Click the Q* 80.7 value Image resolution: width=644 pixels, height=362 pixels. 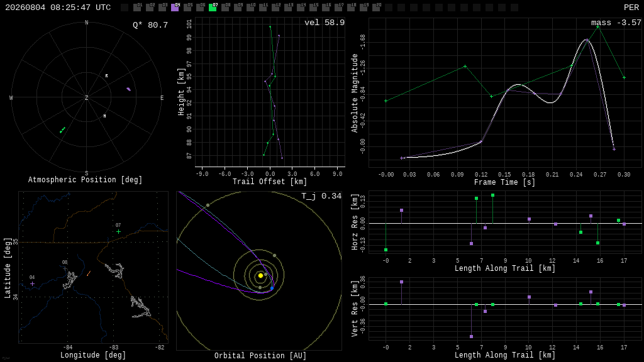(150, 25)
